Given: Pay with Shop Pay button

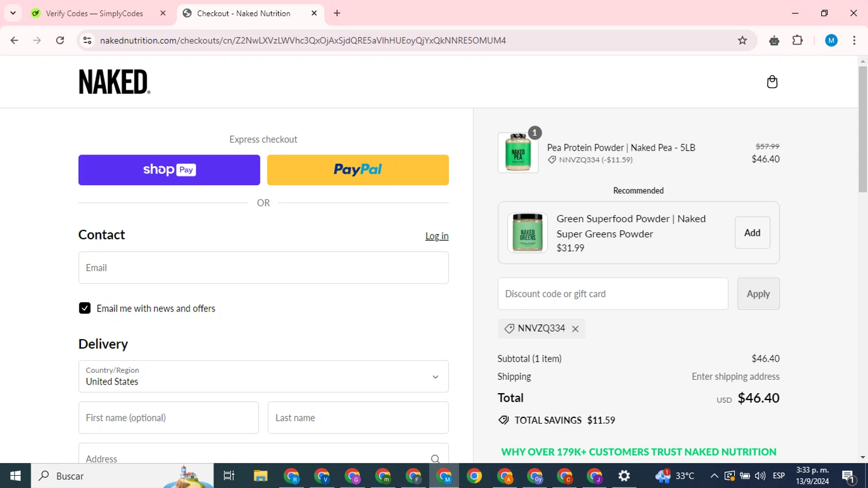Looking at the screenshot, I should pyautogui.click(x=169, y=170).
